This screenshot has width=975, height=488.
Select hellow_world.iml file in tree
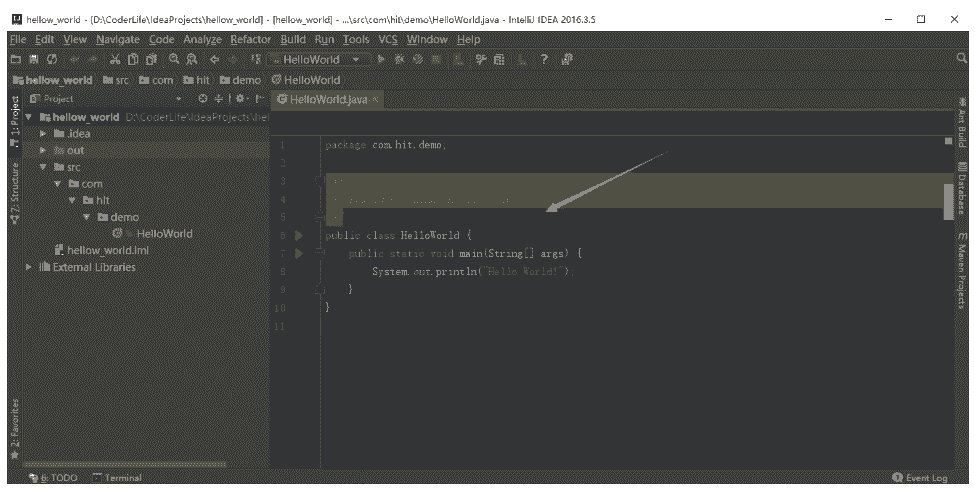click(100, 250)
